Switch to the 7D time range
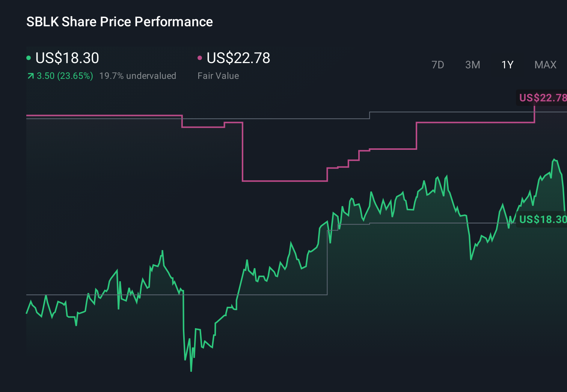This screenshot has width=567, height=392. pyautogui.click(x=438, y=65)
